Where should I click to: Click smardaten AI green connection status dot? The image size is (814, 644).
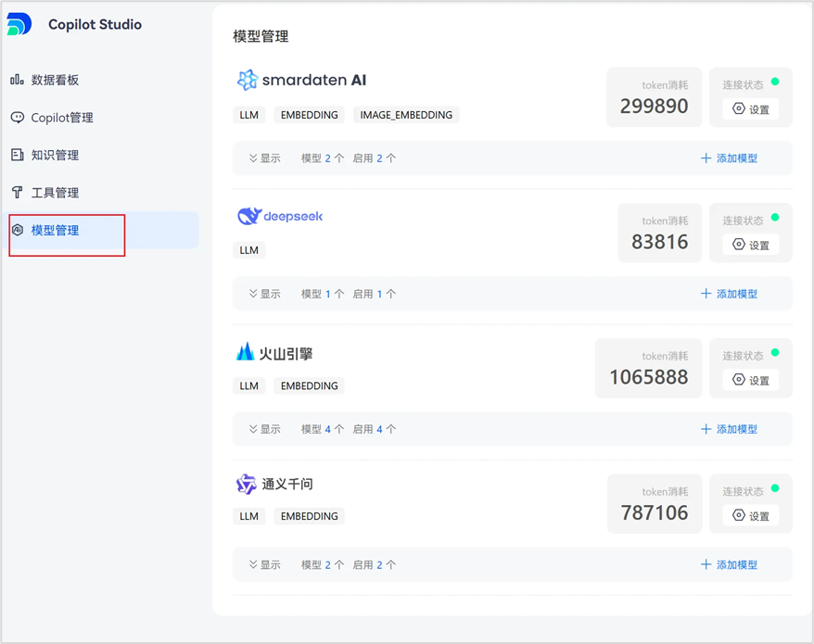coord(775,82)
